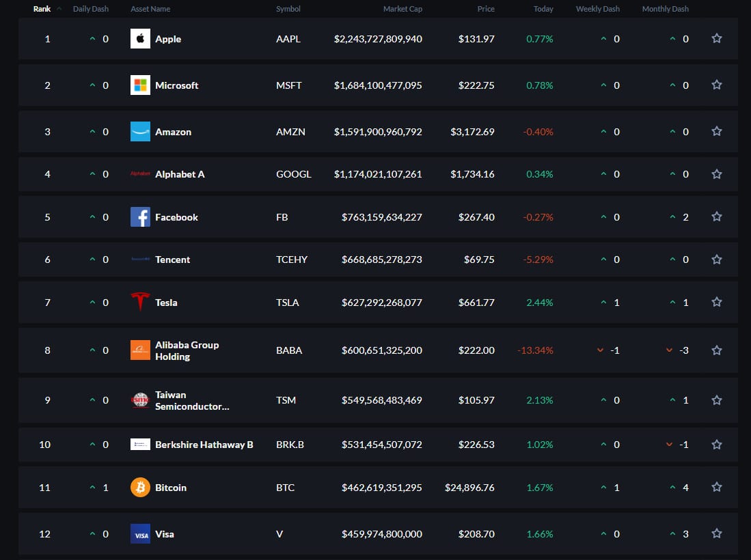This screenshot has height=560, width=751.
Task: Open the Amazon asset name link
Action: coord(174,132)
